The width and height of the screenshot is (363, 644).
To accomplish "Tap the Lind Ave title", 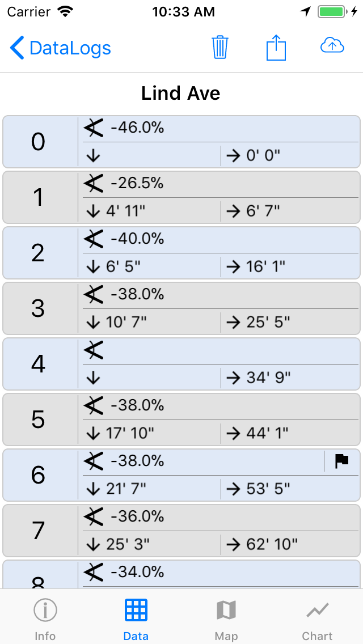I will tap(181, 94).
